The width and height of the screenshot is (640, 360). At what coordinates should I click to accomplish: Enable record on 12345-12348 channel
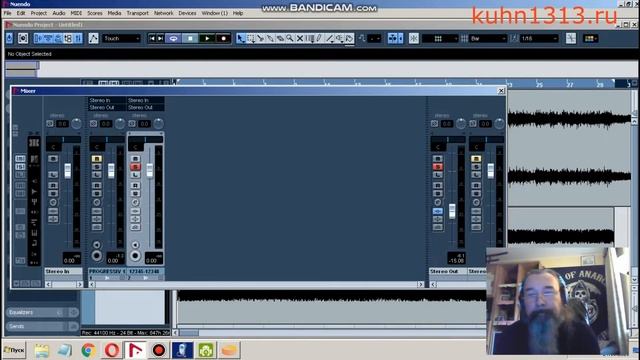click(135, 256)
